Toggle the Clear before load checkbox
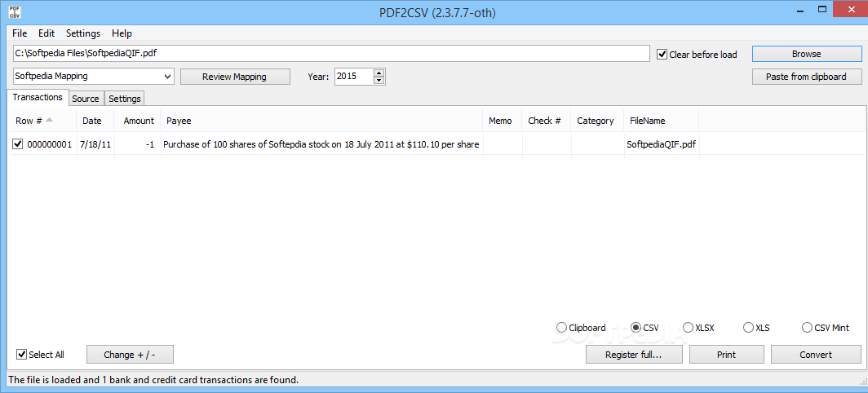Viewport: 868px width, 393px height. (x=662, y=55)
